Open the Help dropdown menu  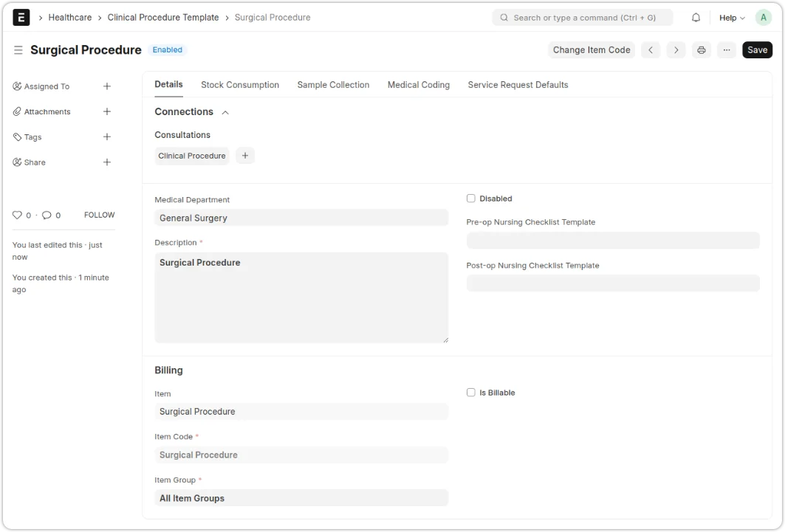pyautogui.click(x=732, y=18)
